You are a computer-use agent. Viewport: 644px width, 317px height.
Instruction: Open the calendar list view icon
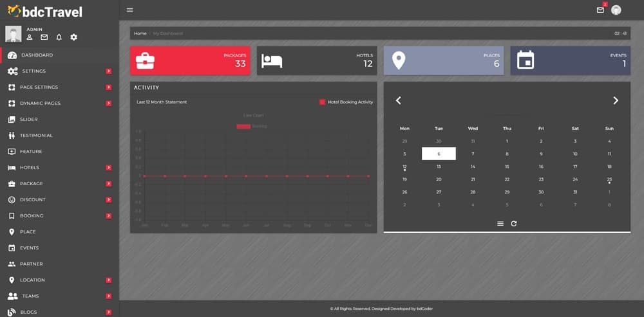pyautogui.click(x=500, y=223)
